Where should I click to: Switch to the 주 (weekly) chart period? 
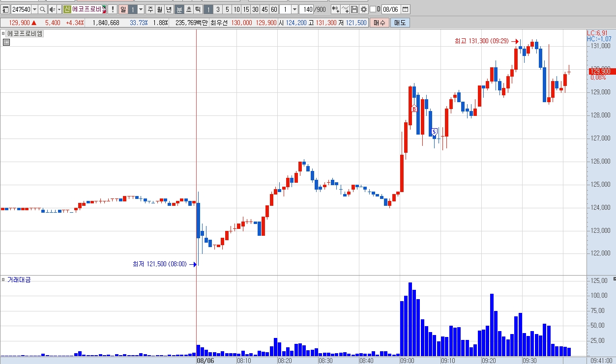pyautogui.click(x=150, y=9)
